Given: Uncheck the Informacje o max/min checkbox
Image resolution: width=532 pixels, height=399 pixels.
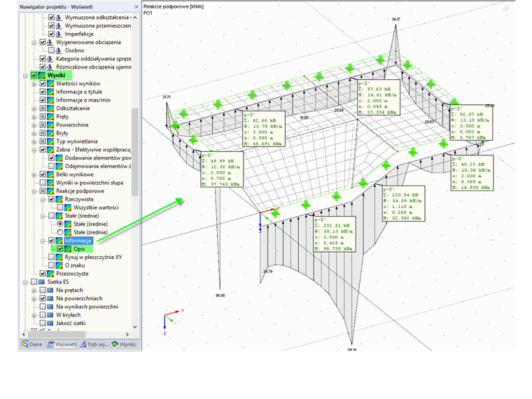Looking at the screenshot, I should [x=43, y=100].
